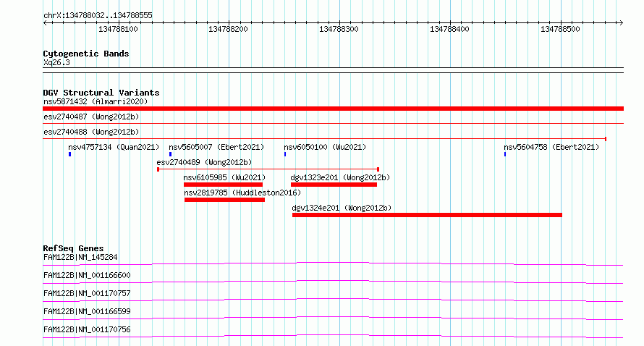Screen dimensions: 644x346
Task: Click the blue nsv6050100 marker
Action: tap(285, 154)
